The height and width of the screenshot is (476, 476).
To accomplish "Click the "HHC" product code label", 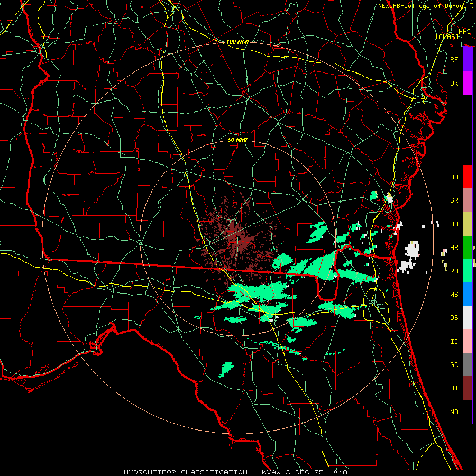I will (464, 32).
